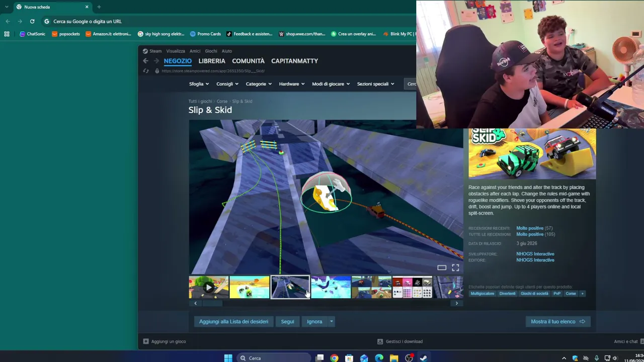Select the Multigiocatore tag
The height and width of the screenshot is (362, 644).
pos(482,294)
